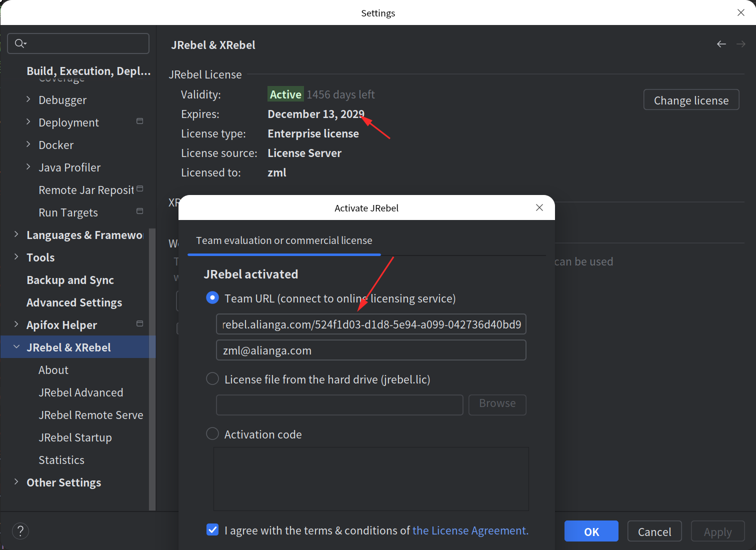Open the Team evaluation or commercial license tab
The image size is (756, 550).
point(284,240)
